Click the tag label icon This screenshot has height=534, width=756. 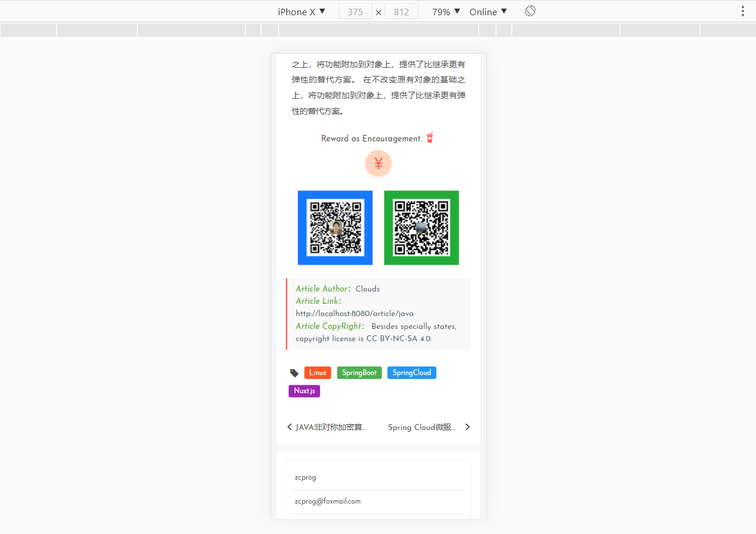294,373
